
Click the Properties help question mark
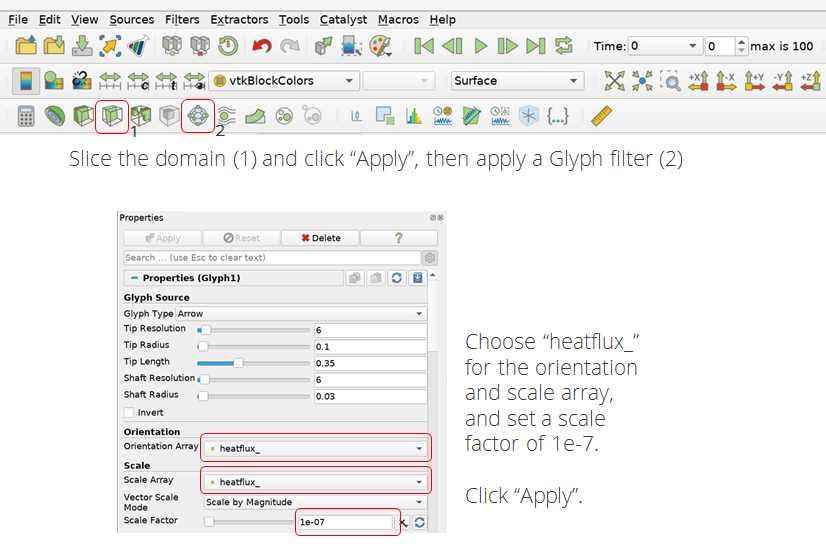pyautogui.click(x=398, y=238)
